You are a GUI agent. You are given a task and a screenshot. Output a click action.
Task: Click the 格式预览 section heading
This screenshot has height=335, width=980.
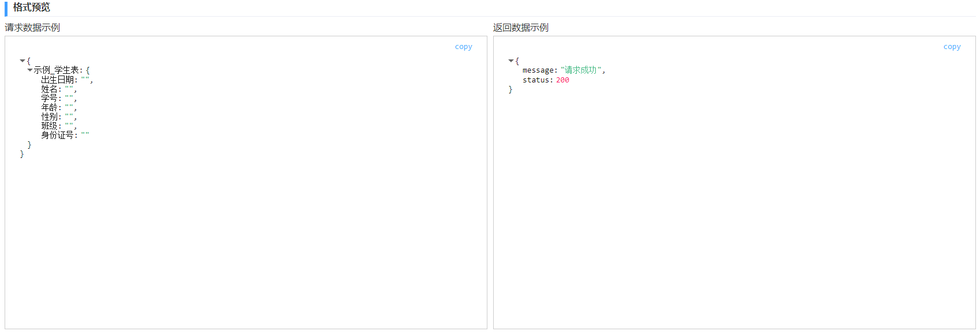tap(31, 7)
